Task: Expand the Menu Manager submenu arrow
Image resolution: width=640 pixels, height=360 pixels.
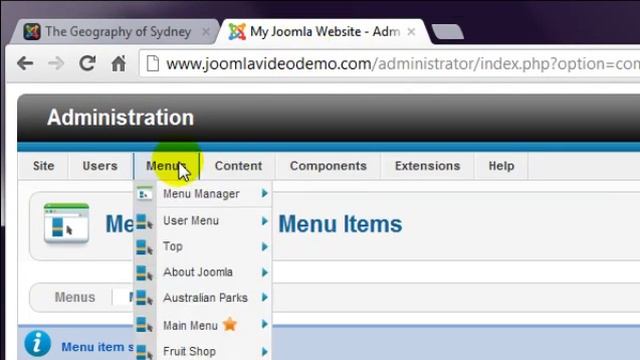Action: pos(264,193)
